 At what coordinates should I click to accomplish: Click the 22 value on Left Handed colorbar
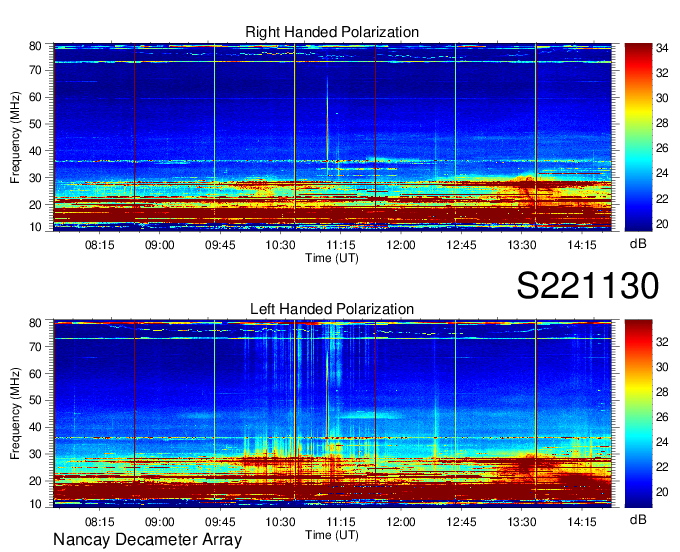[662, 467]
